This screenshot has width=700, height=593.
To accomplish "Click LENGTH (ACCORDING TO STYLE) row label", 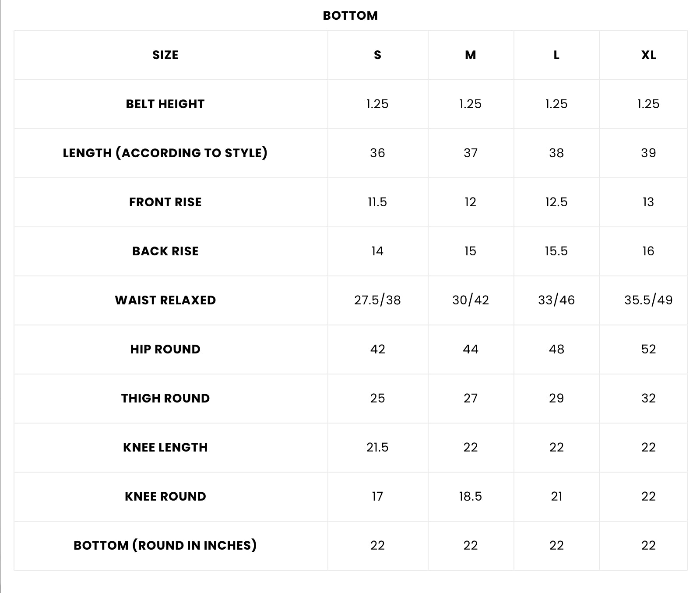I will coord(165,153).
